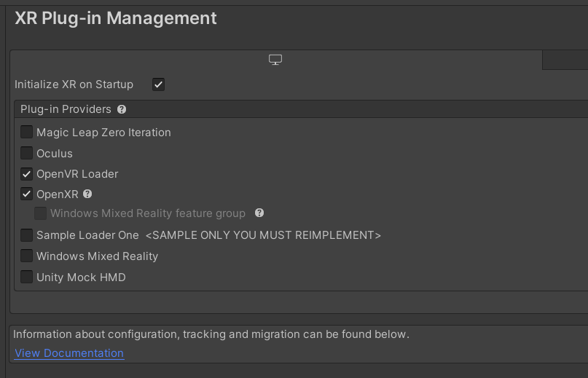Select the desktop standalone platform tab icon

275,60
